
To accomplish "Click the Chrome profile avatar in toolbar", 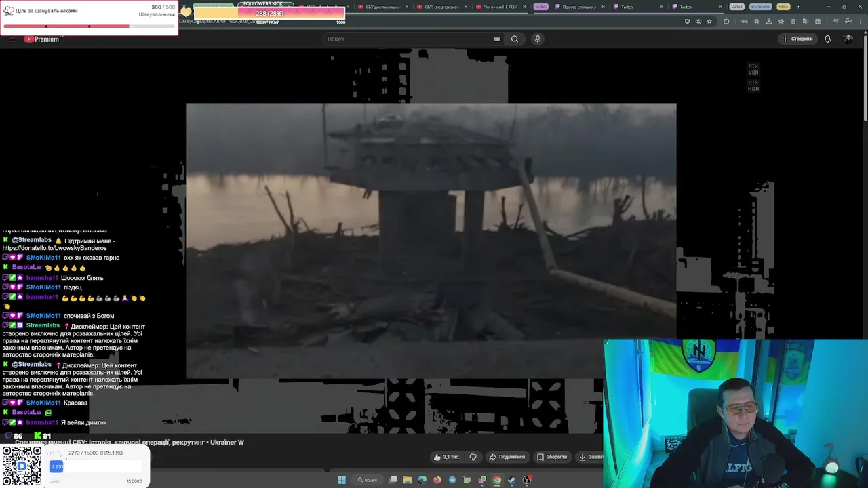I will coord(848,21).
